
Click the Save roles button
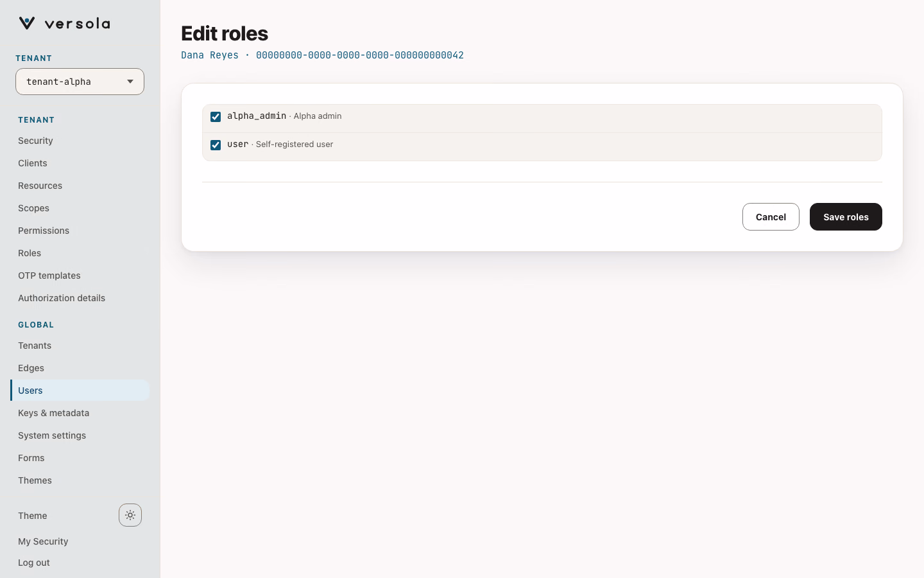tap(846, 217)
